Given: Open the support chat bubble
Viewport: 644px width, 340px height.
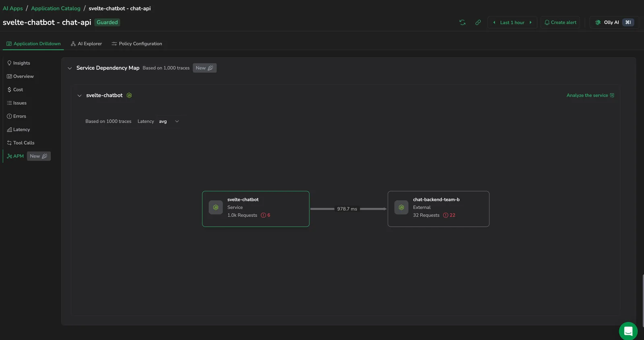Looking at the screenshot, I should 628,331.
